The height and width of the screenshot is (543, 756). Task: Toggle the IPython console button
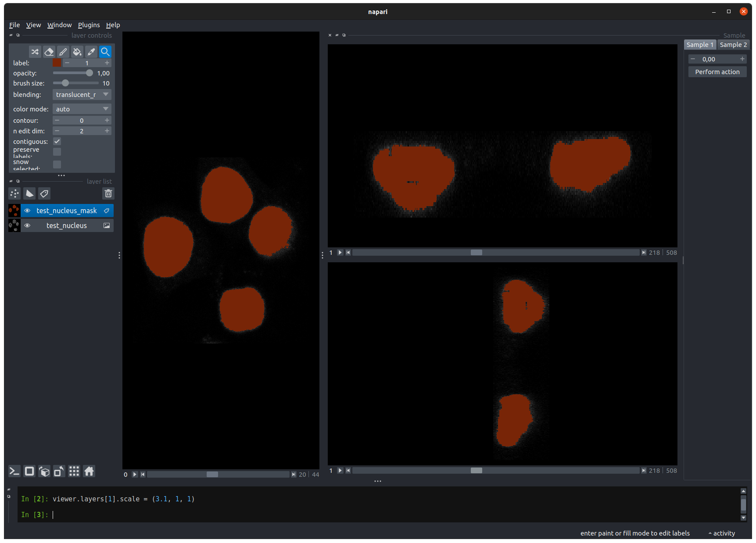14,471
